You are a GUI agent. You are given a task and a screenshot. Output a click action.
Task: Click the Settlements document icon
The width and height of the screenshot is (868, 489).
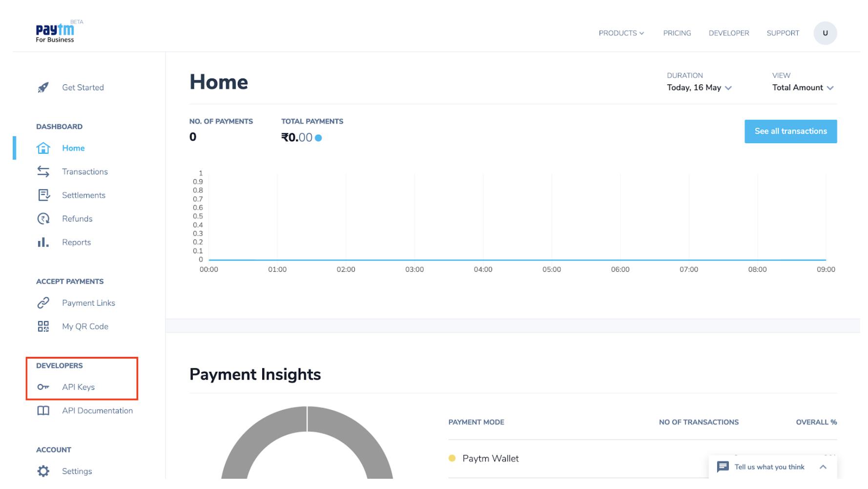pyautogui.click(x=43, y=195)
